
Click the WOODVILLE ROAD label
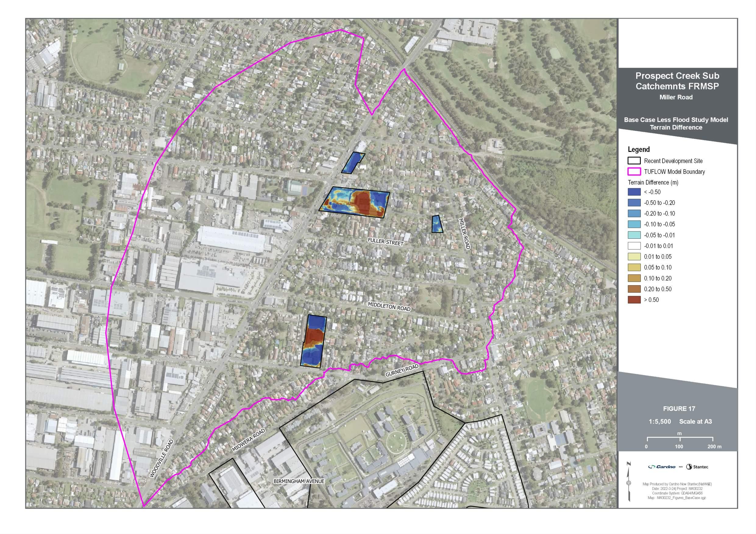click(161, 458)
